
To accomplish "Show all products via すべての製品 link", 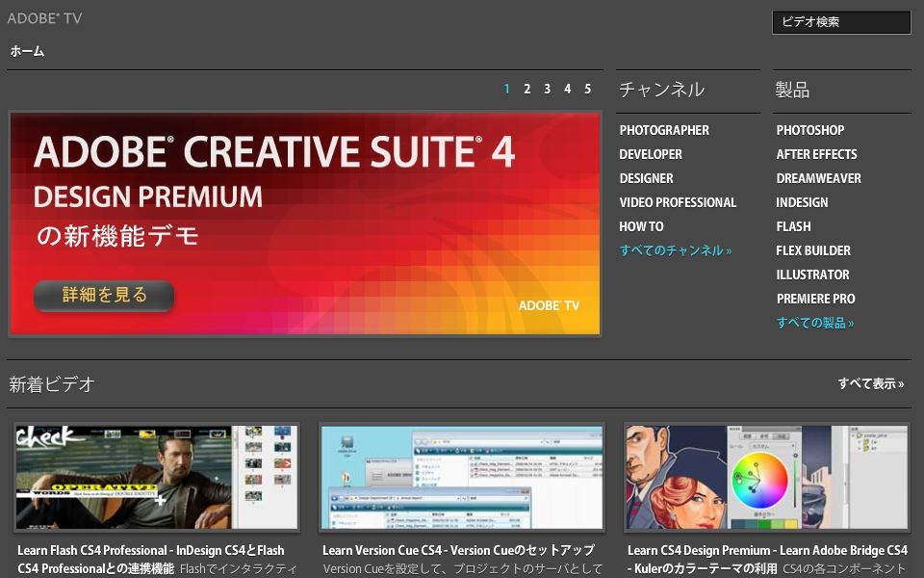I will click(814, 323).
